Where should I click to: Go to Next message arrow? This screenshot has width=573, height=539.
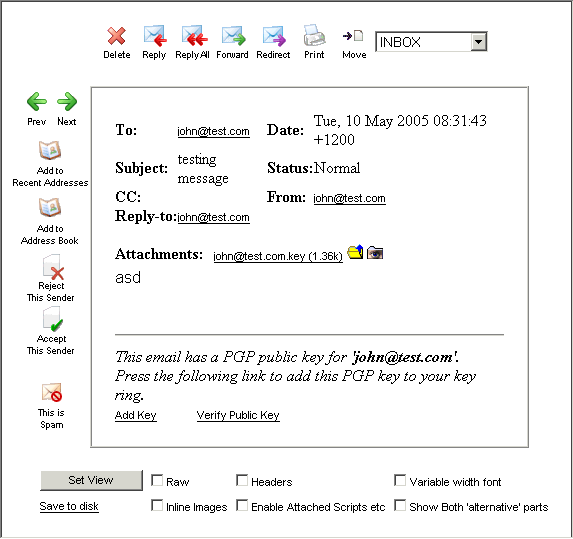coord(67,101)
